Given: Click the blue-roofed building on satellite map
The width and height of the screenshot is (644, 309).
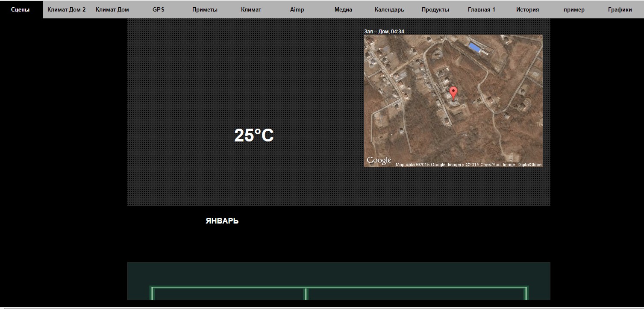Looking at the screenshot, I should click(475, 47).
